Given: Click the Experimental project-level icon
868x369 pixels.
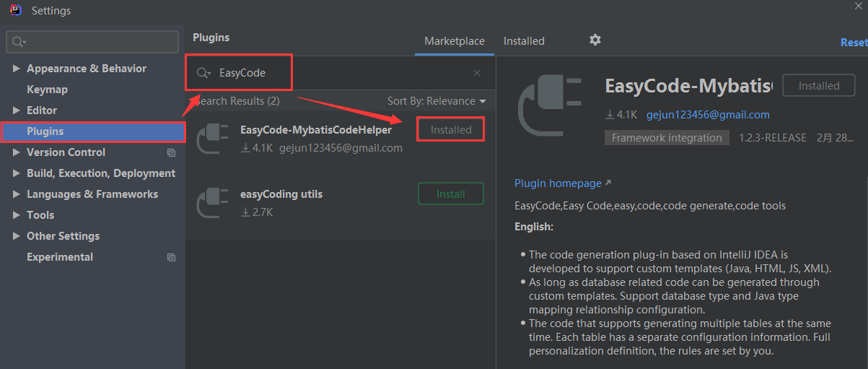Looking at the screenshot, I should click(x=171, y=257).
